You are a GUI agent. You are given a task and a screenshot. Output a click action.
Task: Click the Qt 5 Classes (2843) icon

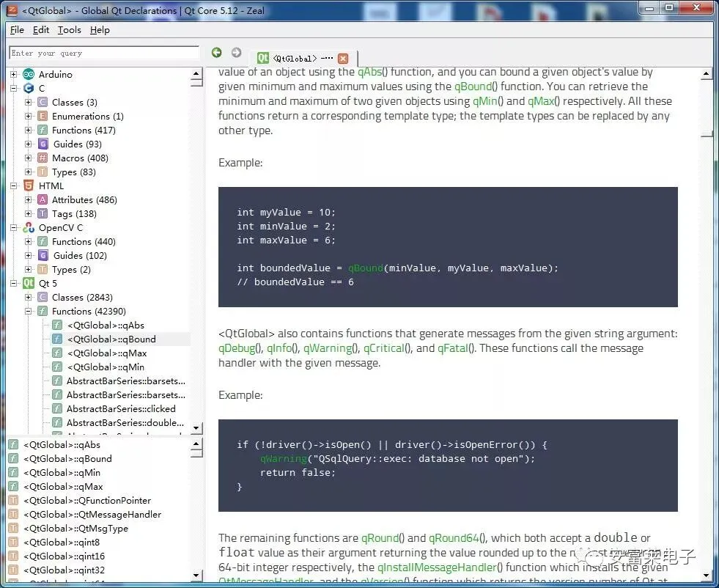43,297
